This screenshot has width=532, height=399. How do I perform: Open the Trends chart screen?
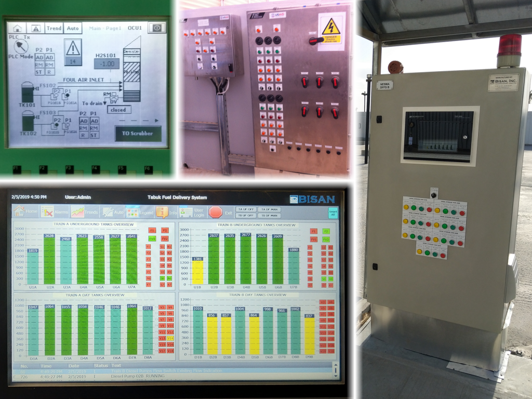77,211
